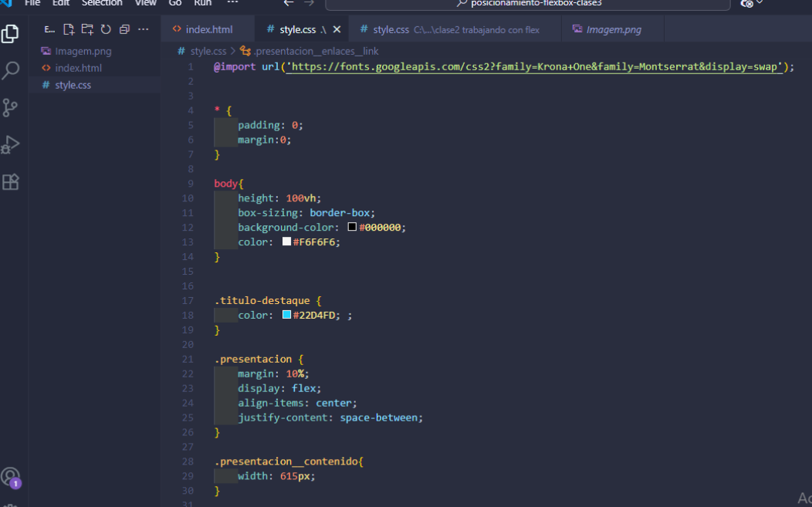Select Imagem.png in explorer
The image size is (812, 507).
95,51
